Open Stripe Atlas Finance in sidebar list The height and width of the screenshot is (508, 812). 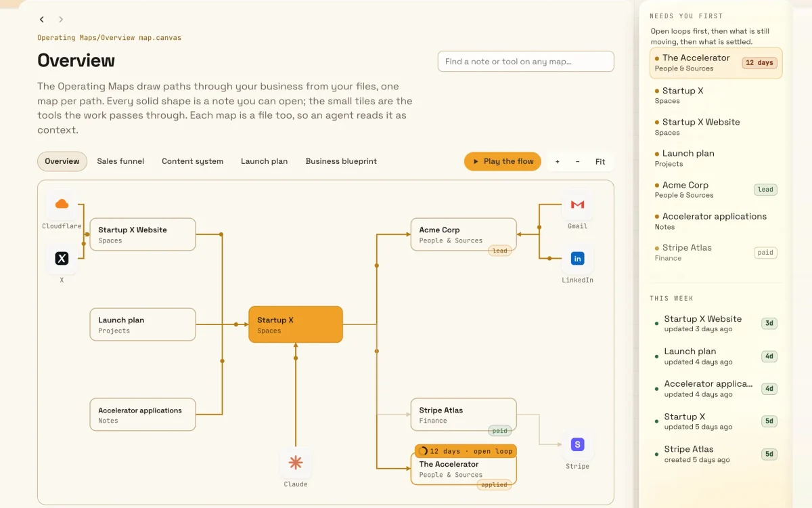[716, 252]
